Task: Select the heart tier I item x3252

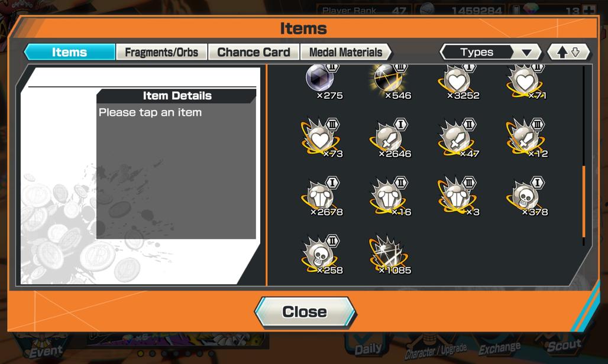Action: click(x=460, y=81)
